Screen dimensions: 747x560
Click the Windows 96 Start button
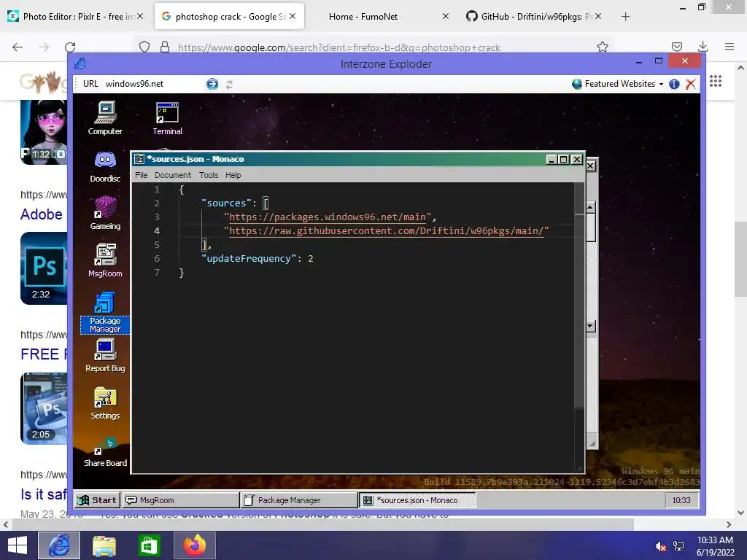98,500
